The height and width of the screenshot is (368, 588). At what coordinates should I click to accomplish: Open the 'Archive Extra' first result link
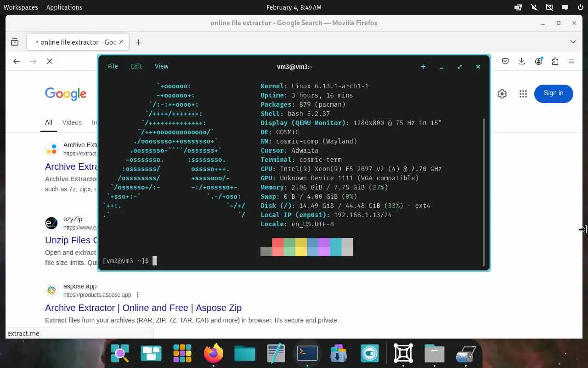pos(71,167)
